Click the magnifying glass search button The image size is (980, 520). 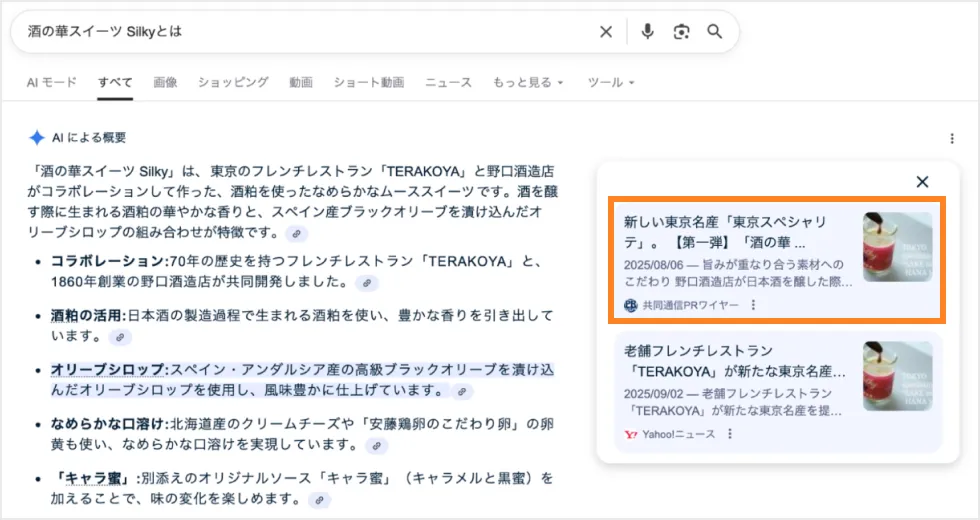click(714, 32)
